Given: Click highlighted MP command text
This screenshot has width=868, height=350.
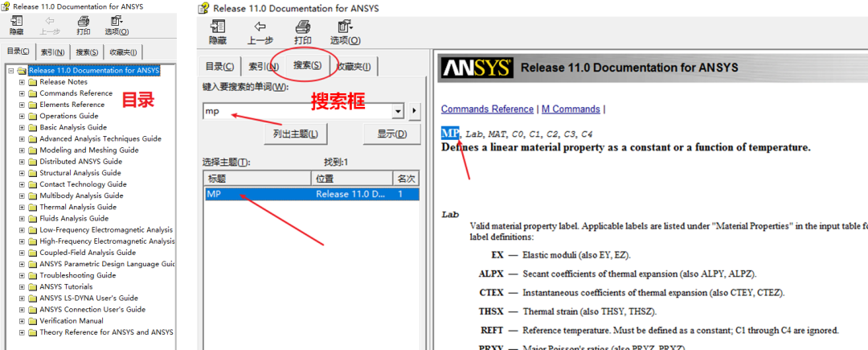Looking at the screenshot, I should point(450,133).
